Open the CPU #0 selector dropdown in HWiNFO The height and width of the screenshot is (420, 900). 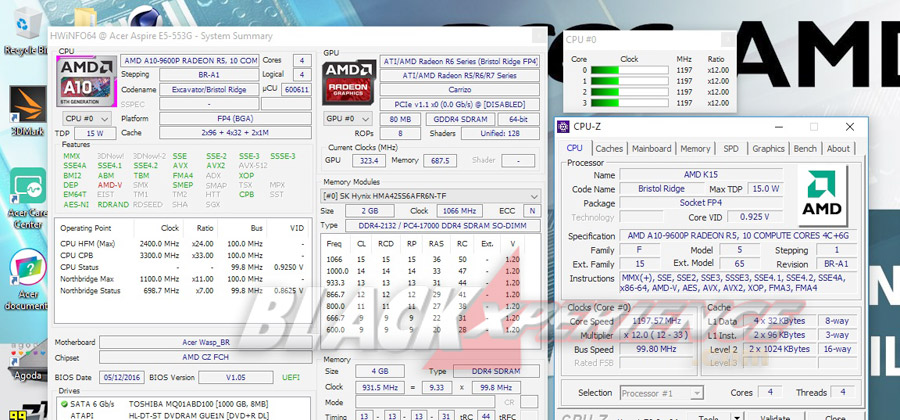pos(87,119)
